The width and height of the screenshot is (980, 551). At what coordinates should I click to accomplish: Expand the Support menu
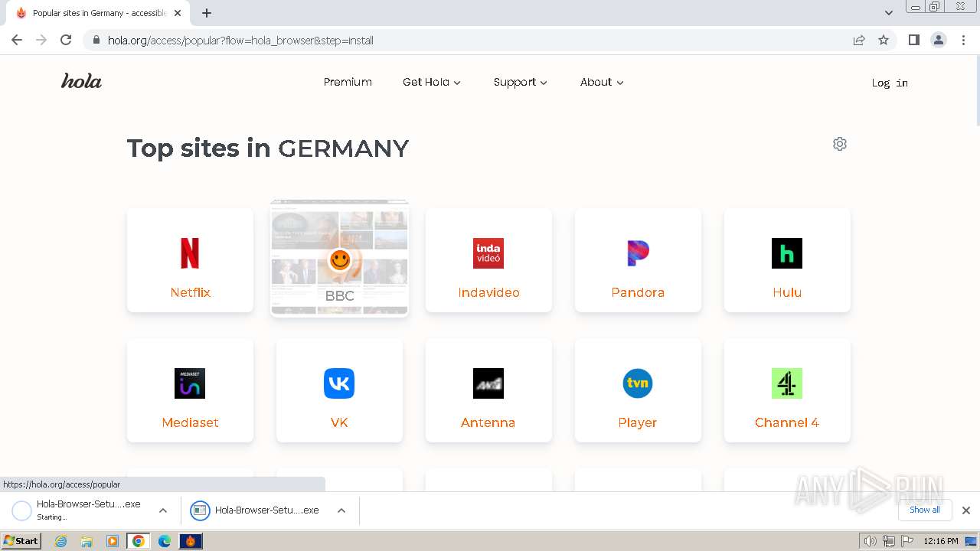click(x=521, y=82)
